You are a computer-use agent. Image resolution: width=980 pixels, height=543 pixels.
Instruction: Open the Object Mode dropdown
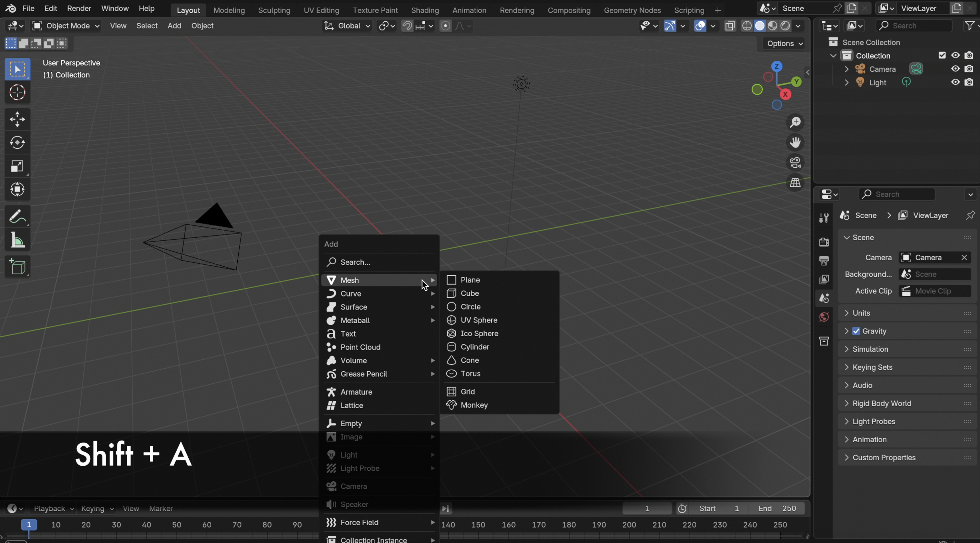(x=66, y=26)
